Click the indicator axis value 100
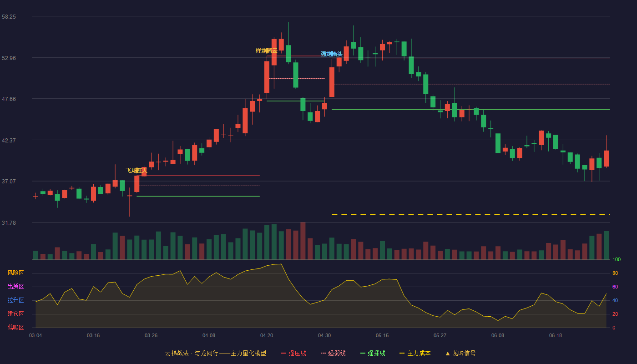Screen dimensions: 637x364 (617, 260)
